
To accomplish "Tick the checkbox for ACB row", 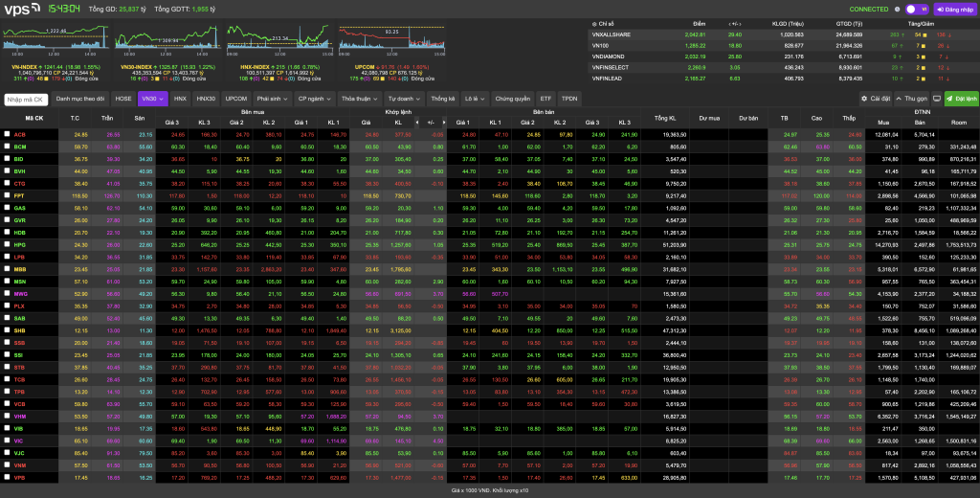I will [x=7, y=134].
